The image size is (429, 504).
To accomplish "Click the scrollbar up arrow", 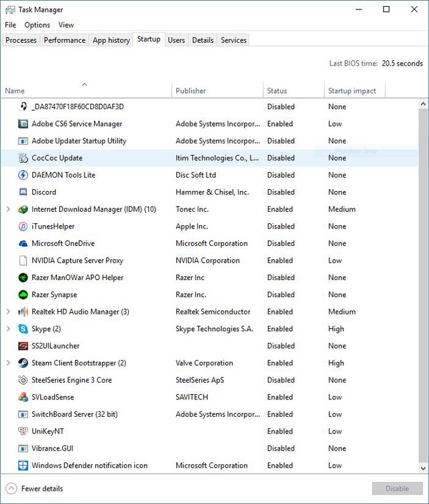I will (423, 104).
